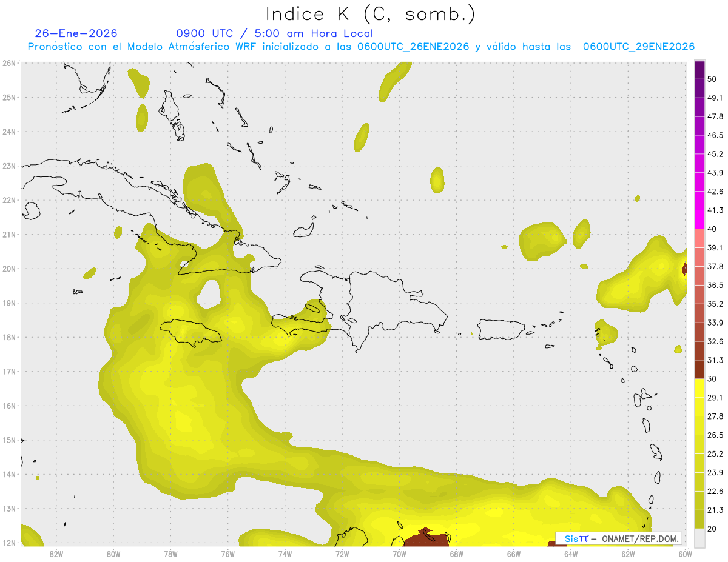Pick the magenta swatch between 40 and 41.3
The height and width of the screenshot is (562, 728).
(x=699, y=220)
